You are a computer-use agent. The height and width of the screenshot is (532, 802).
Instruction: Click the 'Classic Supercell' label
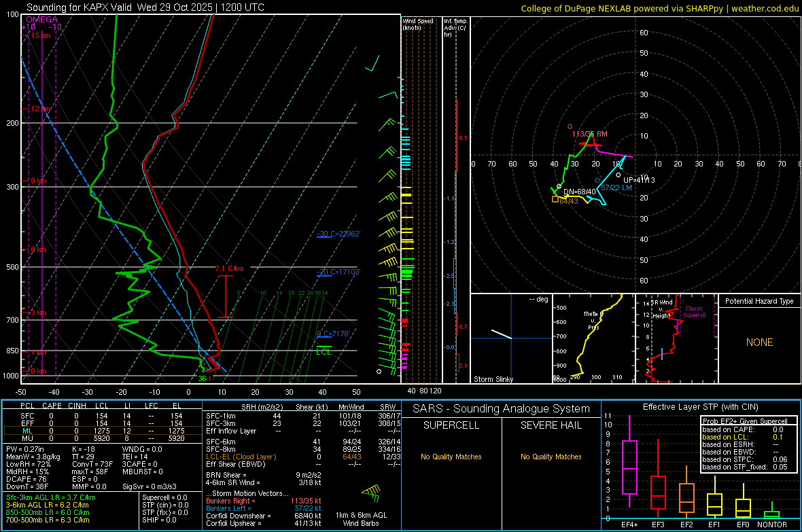click(x=695, y=312)
